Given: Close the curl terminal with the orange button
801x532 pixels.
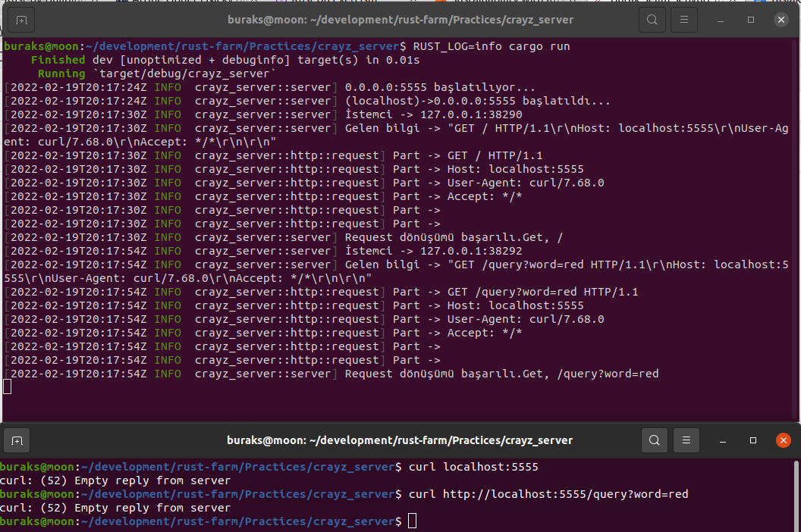Looking at the screenshot, I should coord(784,440).
